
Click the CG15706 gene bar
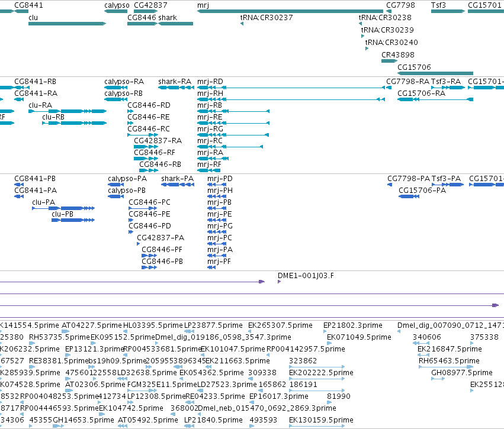click(x=435, y=73)
